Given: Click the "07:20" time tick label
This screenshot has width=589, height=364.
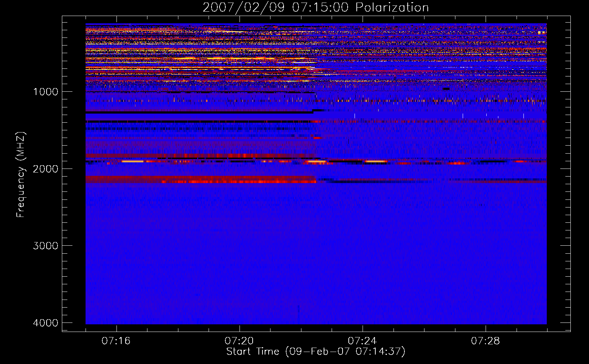Looking at the screenshot, I should pos(239,341).
